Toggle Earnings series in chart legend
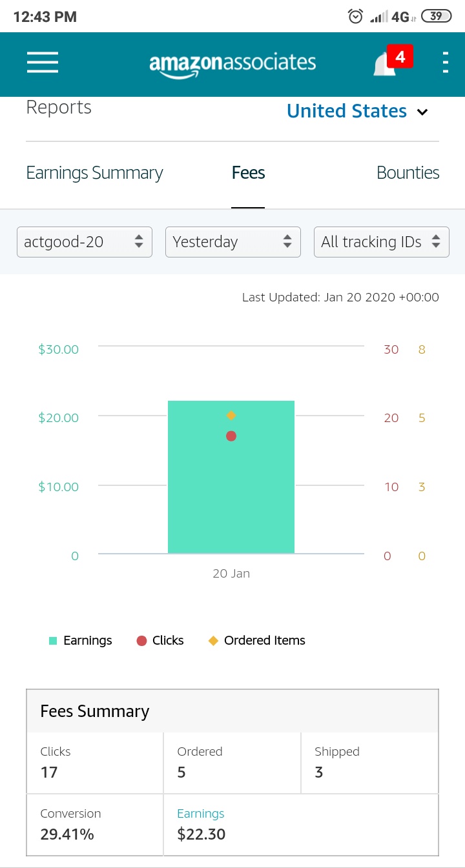Screen dimensions: 465x868 click(x=81, y=641)
